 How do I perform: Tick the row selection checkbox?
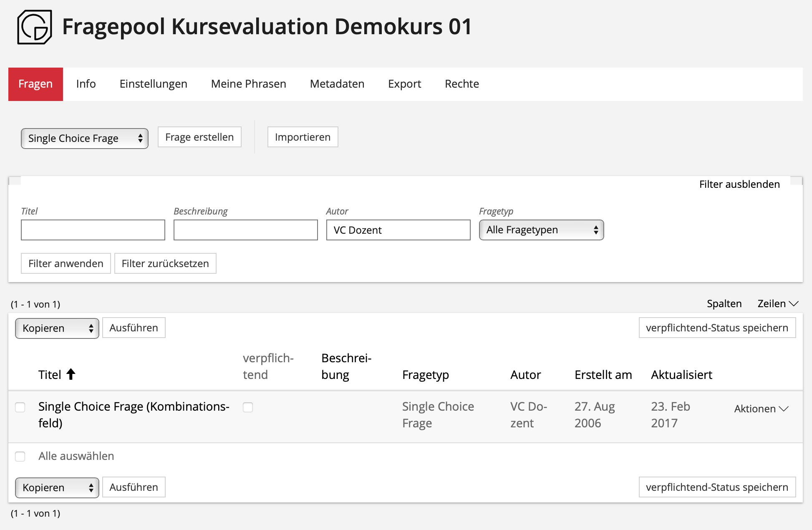click(20, 407)
